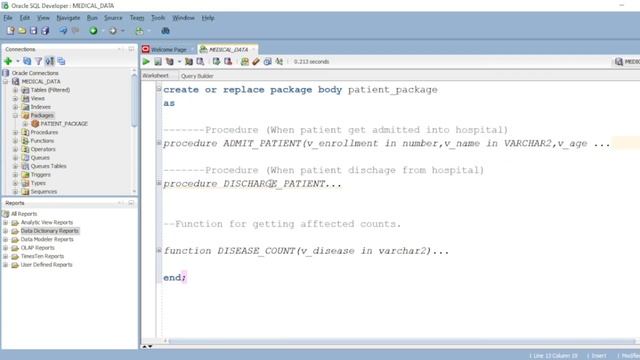The image size is (640, 360).
Task: Switch to the Query Builder tab
Action: point(197,76)
